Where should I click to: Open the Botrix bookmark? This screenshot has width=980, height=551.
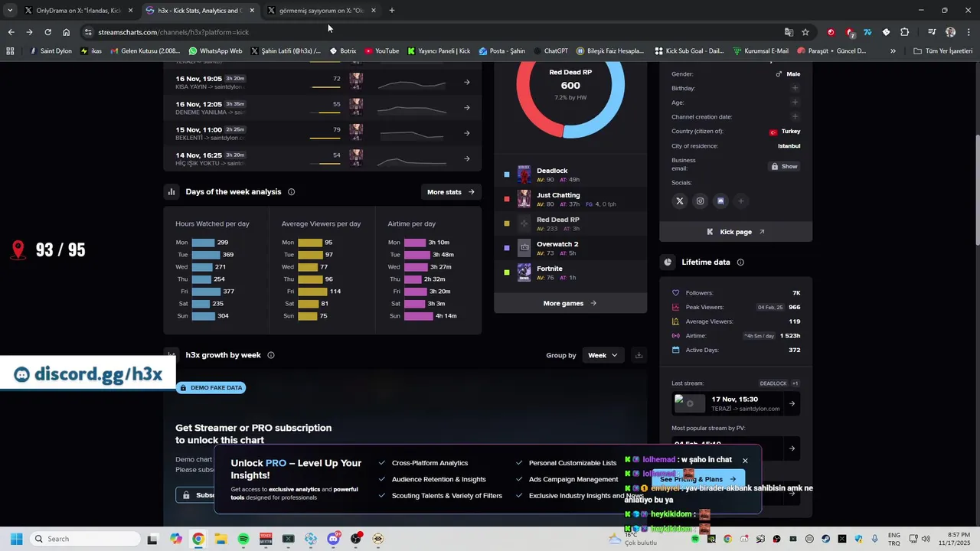[x=342, y=51]
